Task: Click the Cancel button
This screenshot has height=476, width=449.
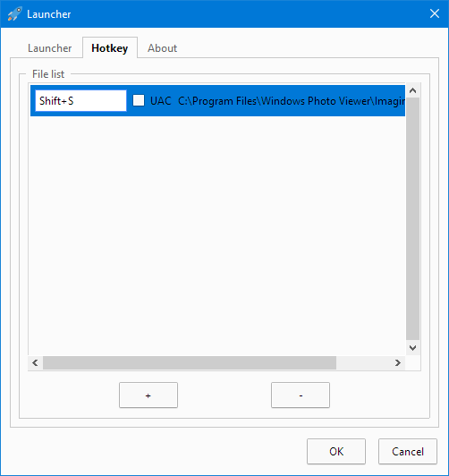Action: coord(408,452)
